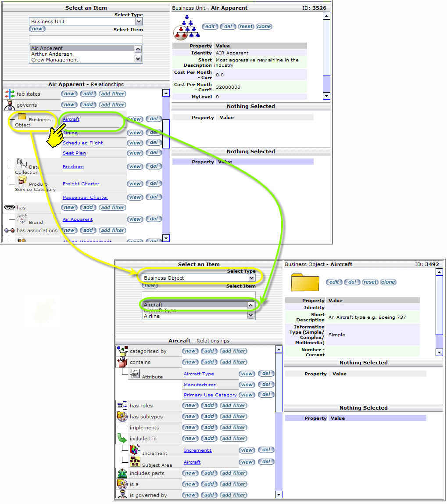Viewport: 447px width, 504px height.
Task: Click the facilitates relationship icon
Action: coord(9,94)
